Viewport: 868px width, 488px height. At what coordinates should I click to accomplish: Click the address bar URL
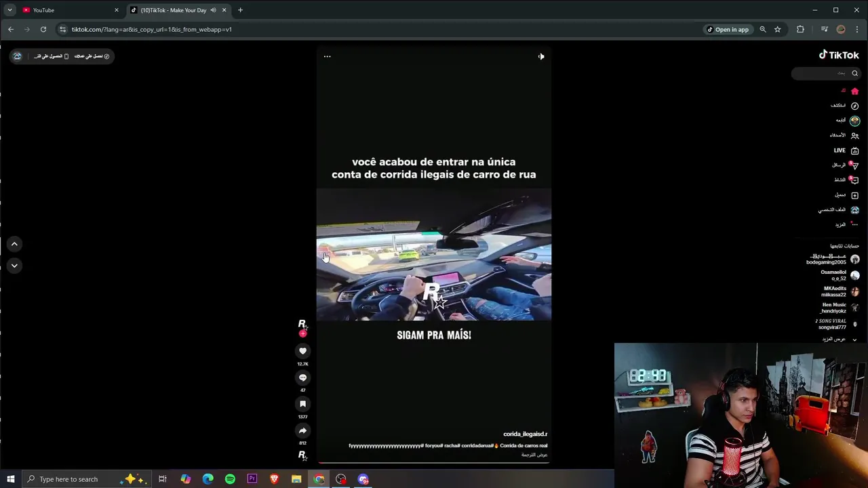click(x=152, y=29)
